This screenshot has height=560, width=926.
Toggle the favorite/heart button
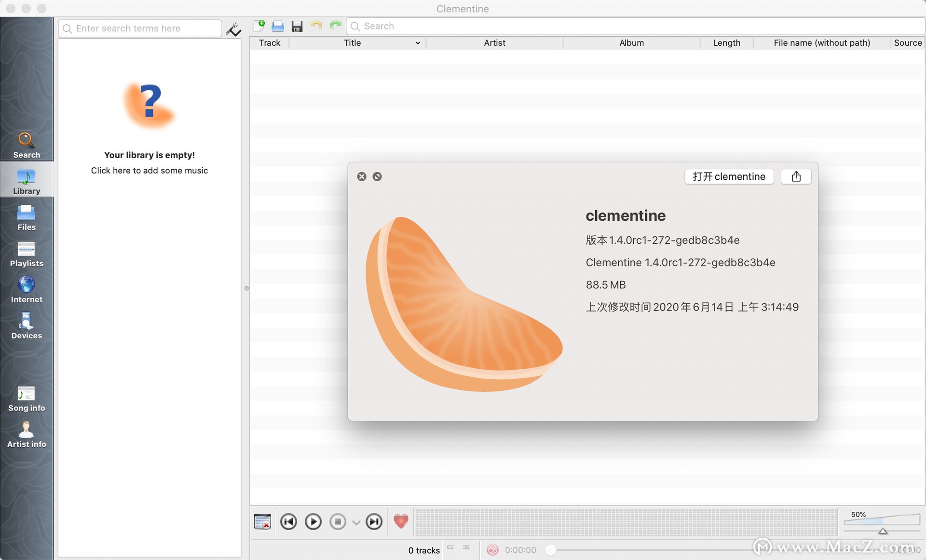[x=401, y=521]
